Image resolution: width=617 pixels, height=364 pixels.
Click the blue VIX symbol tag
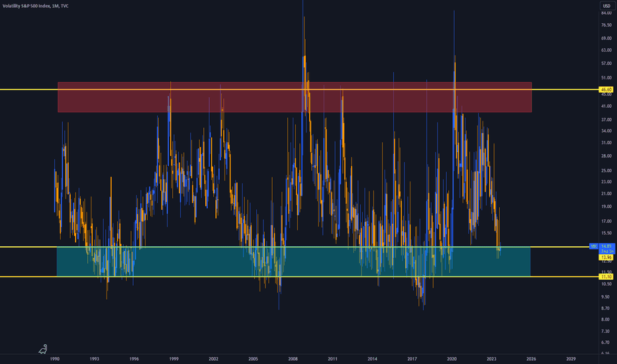pos(594,246)
